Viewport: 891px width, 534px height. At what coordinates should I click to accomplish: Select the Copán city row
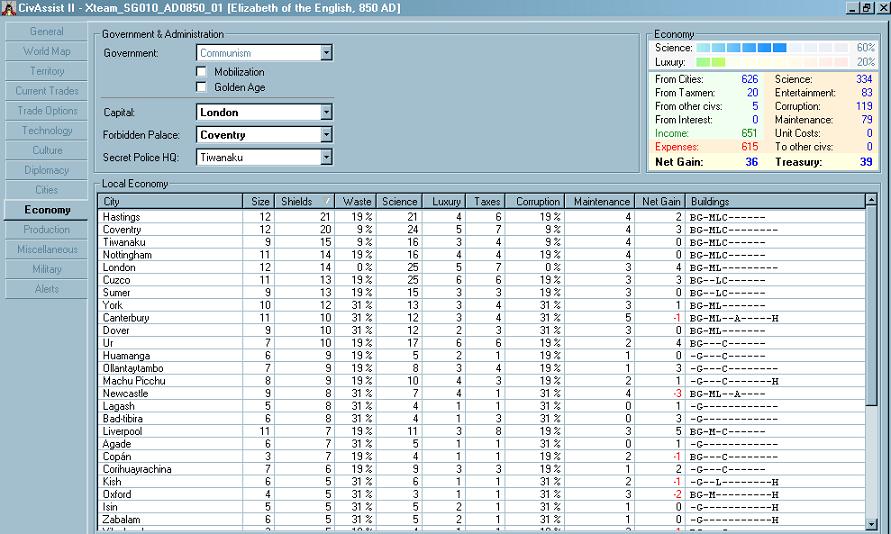pyautogui.click(x=481, y=456)
